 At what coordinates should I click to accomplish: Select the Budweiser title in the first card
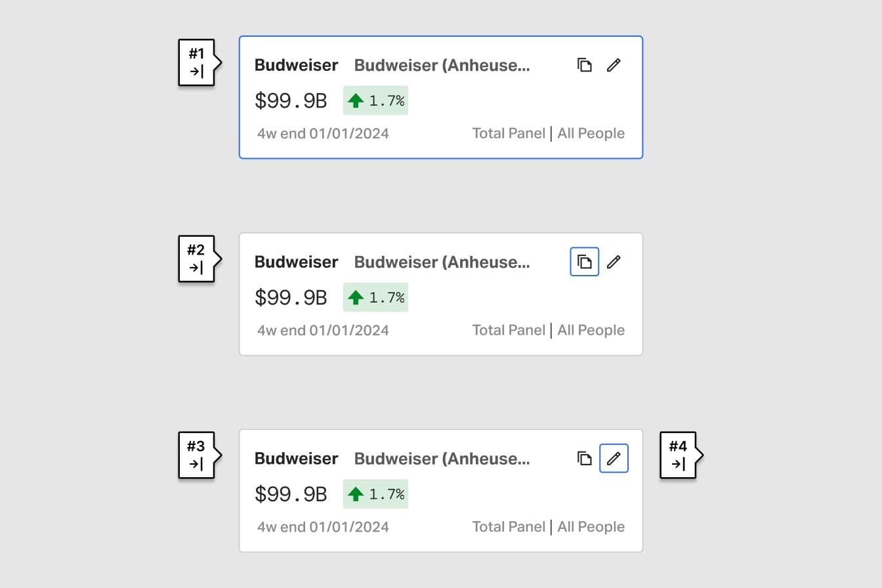click(297, 65)
